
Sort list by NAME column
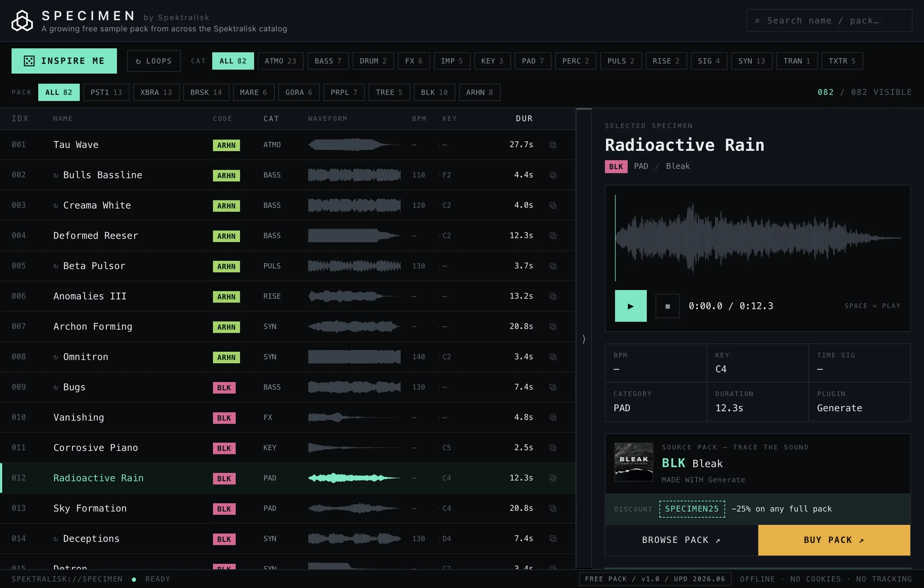pos(63,119)
